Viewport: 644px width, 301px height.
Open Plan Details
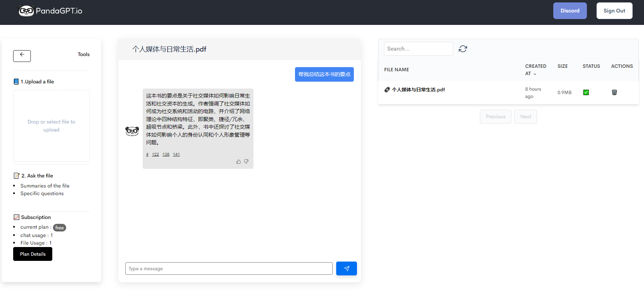pos(33,254)
